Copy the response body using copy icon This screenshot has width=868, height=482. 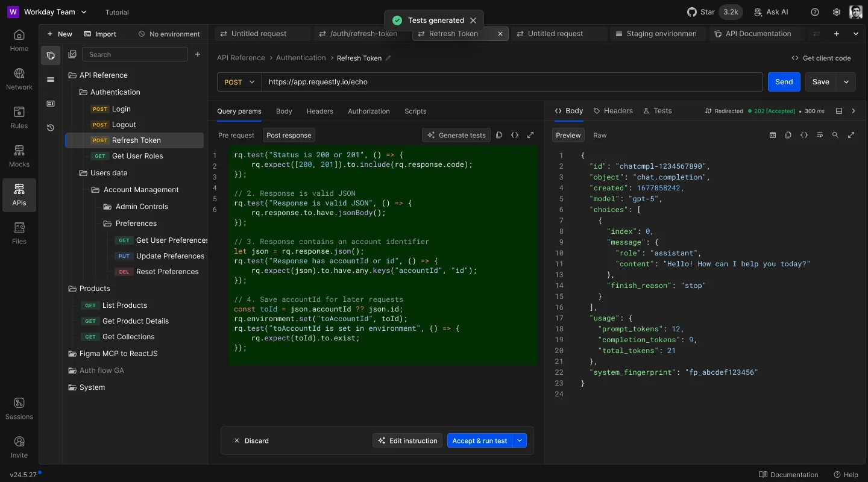pos(788,135)
